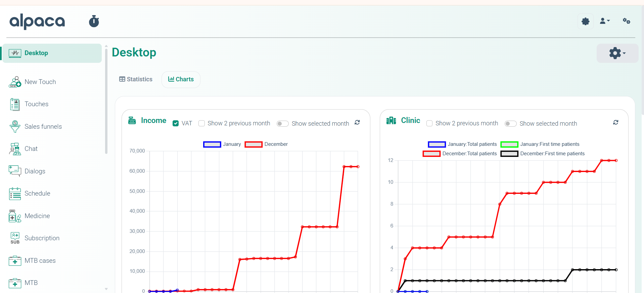This screenshot has height=293, width=644.
Task: Toggle Show selected month for Income
Action: [282, 124]
